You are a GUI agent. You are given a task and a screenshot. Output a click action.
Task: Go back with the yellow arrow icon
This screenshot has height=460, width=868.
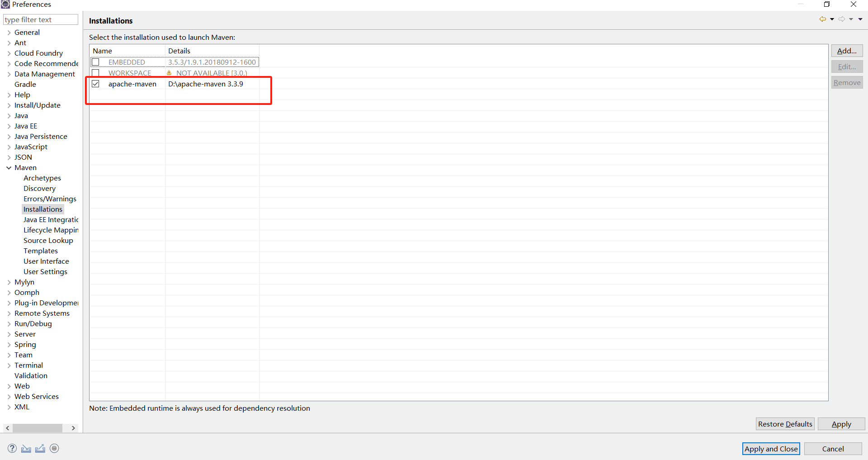[822, 19]
